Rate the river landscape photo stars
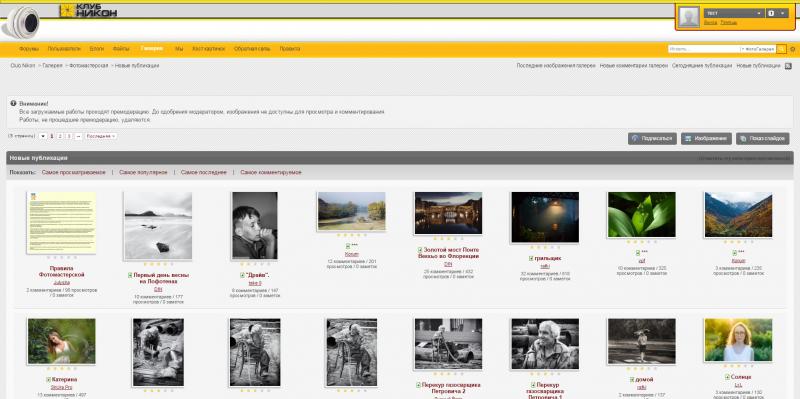800x399 pixels. [351, 235]
